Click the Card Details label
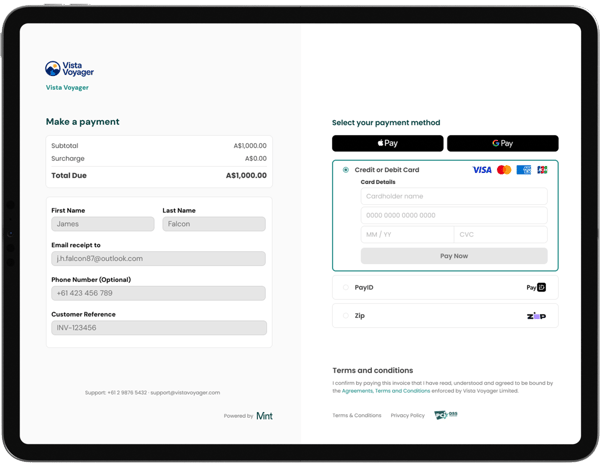This screenshot has width=600, height=464. click(x=378, y=182)
